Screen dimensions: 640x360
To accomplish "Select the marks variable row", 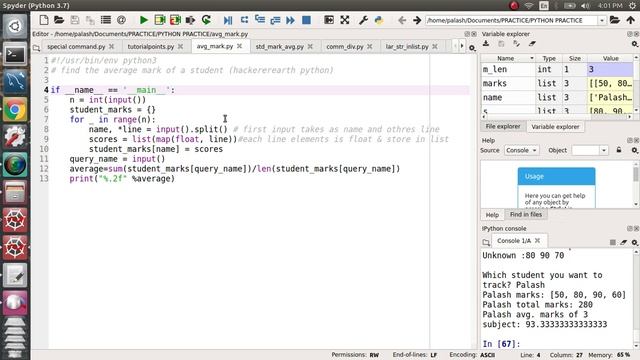I will [557, 83].
